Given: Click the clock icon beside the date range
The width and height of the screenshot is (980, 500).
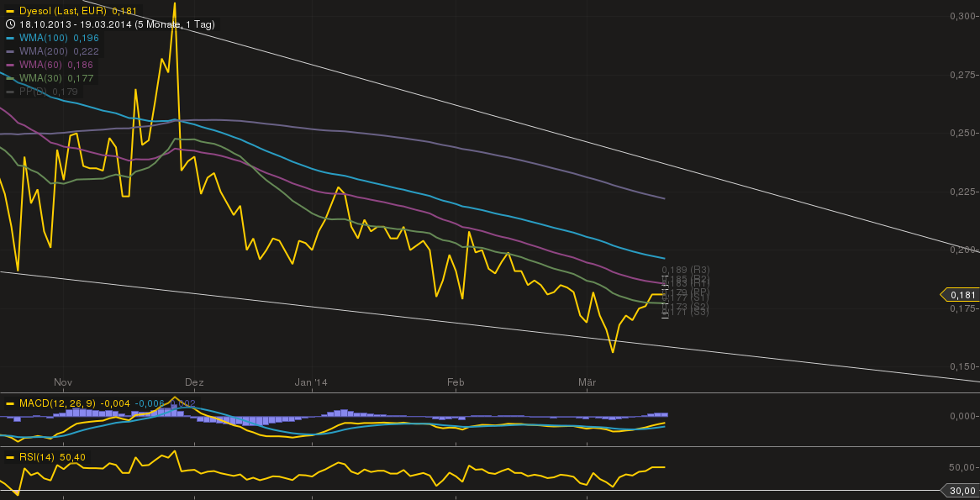Looking at the screenshot, I should coord(10,24).
